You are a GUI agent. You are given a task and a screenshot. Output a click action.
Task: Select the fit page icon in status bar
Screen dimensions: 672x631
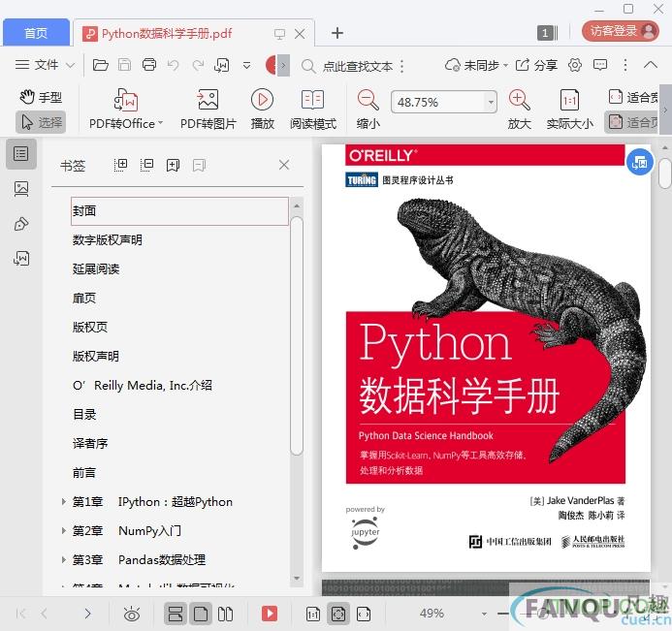[x=338, y=614]
